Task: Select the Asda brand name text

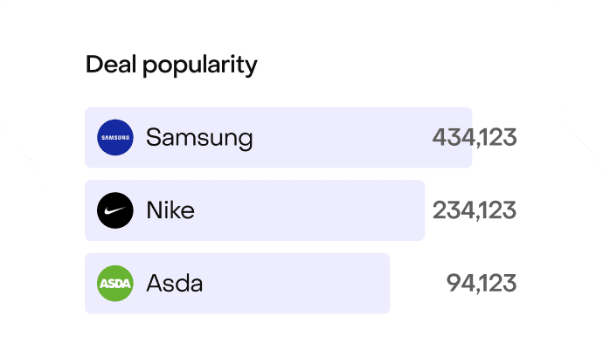Action: (x=175, y=284)
